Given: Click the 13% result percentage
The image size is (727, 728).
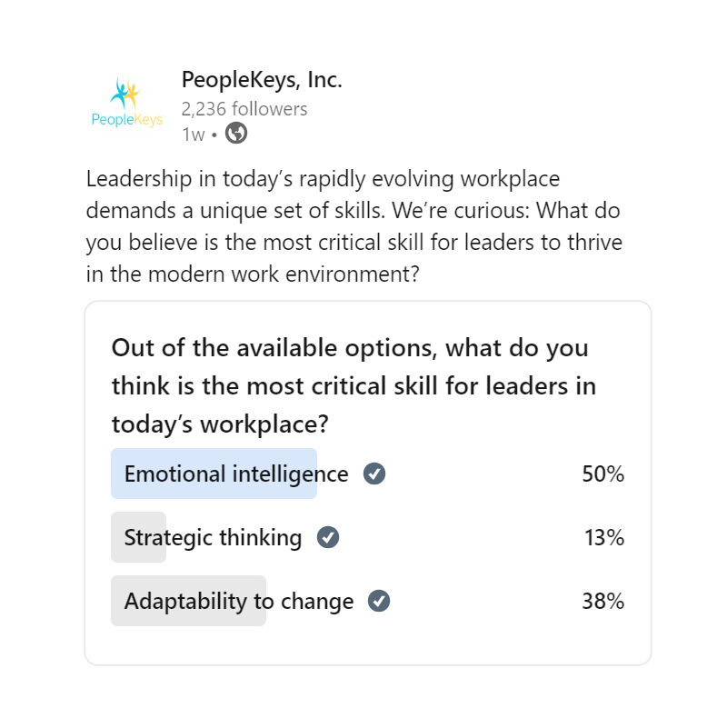Looking at the screenshot, I should tap(604, 537).
